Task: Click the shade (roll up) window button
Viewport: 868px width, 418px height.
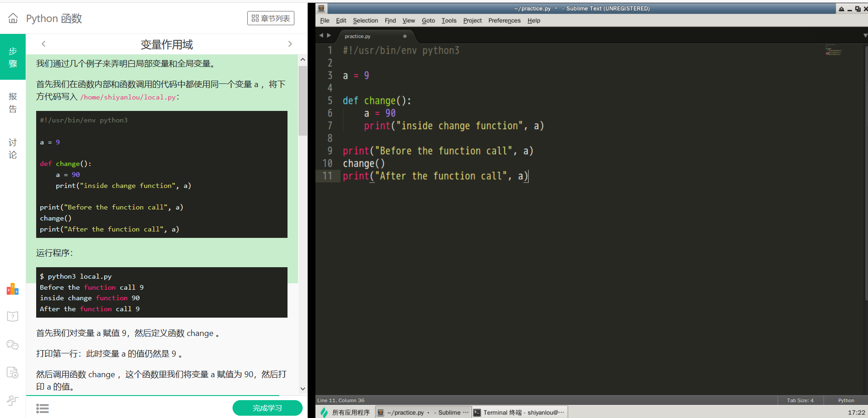Action: pyautogui.click(x=841, y=9)
